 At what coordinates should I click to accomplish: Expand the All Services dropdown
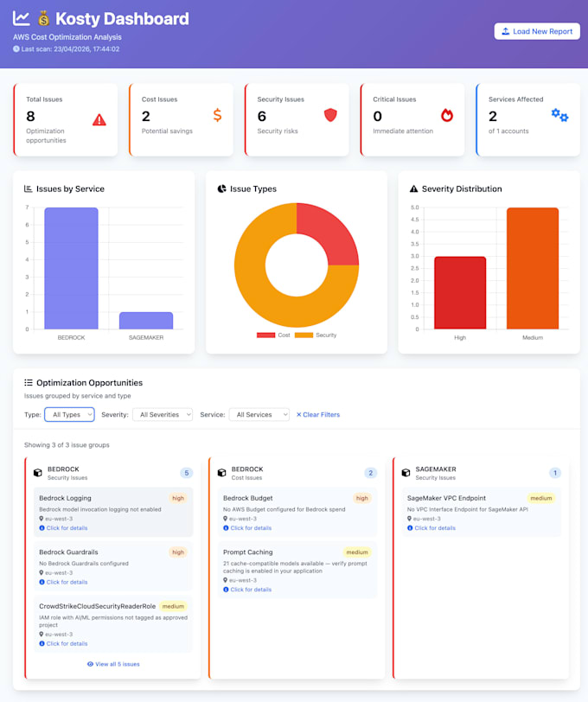point(259,415)
